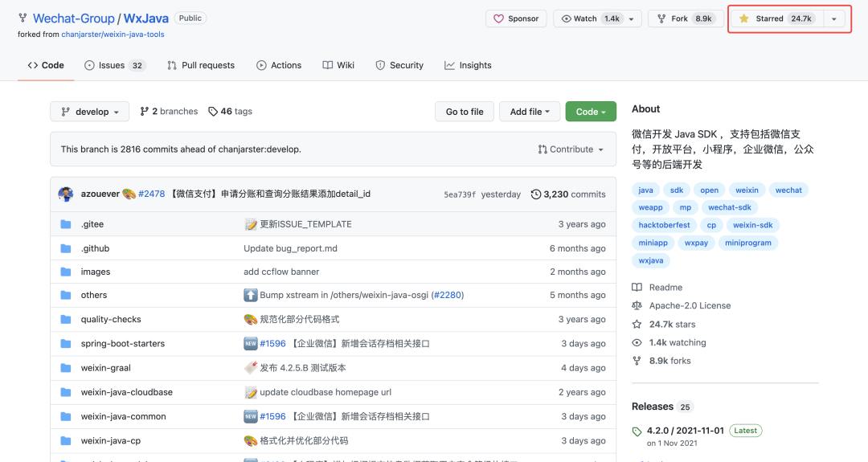Viewport: 868px width, 462px height.
Task: Open the WxJava repository link
Action: tap(145, 18)
